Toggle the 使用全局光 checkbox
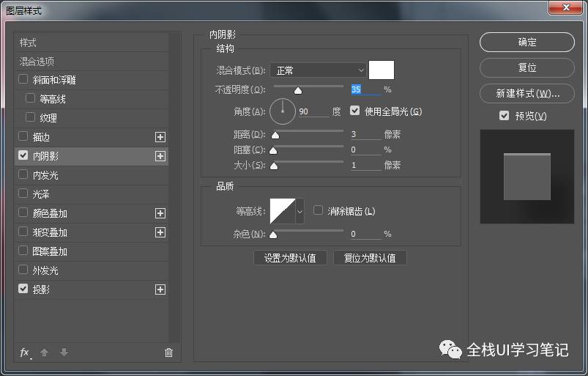Viewport: 588px width, 376px height. (354, 111)
